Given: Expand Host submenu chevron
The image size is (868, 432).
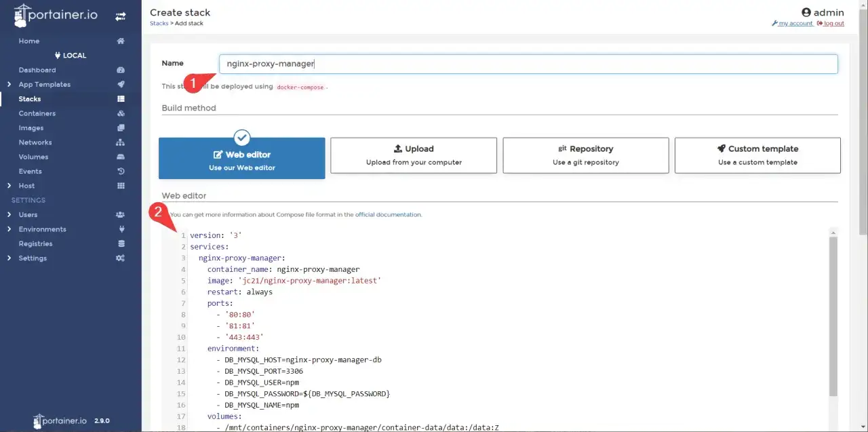Looking at the screenshot, I should point(9,186).
